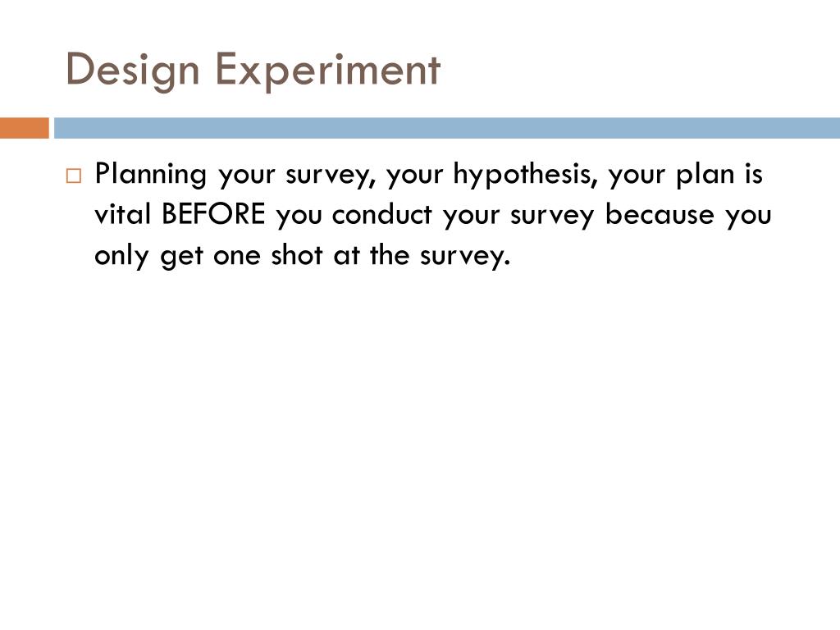Click the word "Design" in the title
The height and width of the screenshot is (630, 840).
(132, 71)
